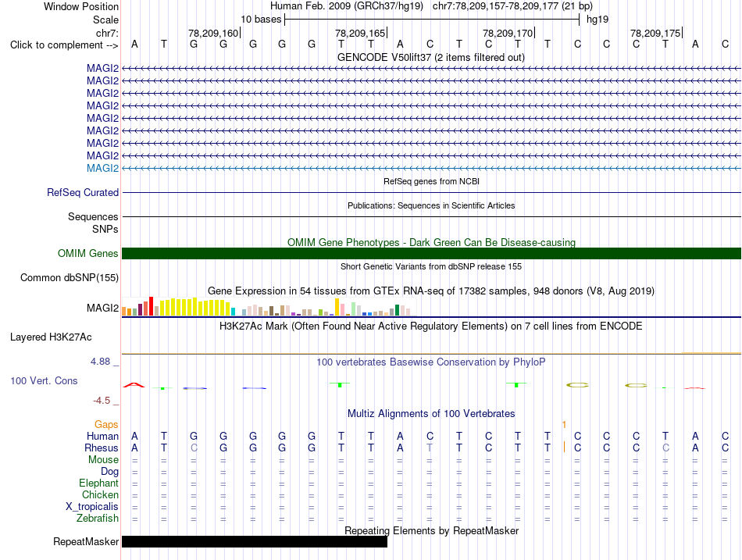Viewport: 742px width, 560px height.
Task: Select the Dog alignment row label
Action: click(110, 472)
